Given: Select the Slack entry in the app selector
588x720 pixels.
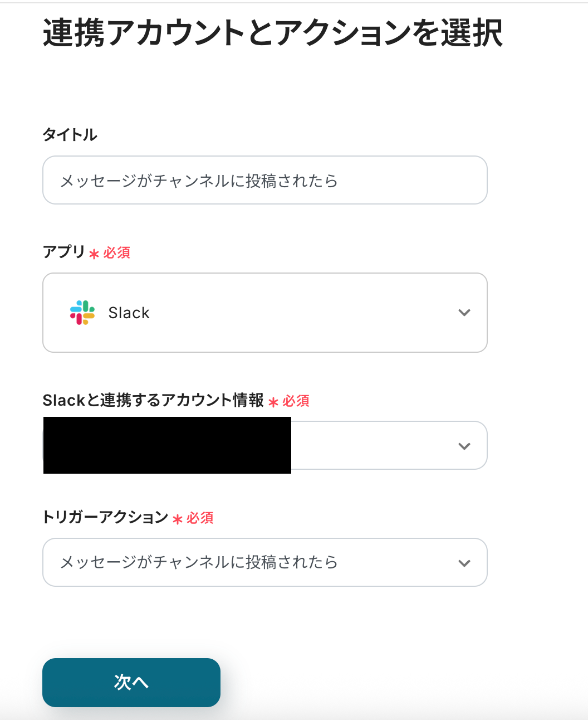Looking at the screenshot, I should coord(129,313).
